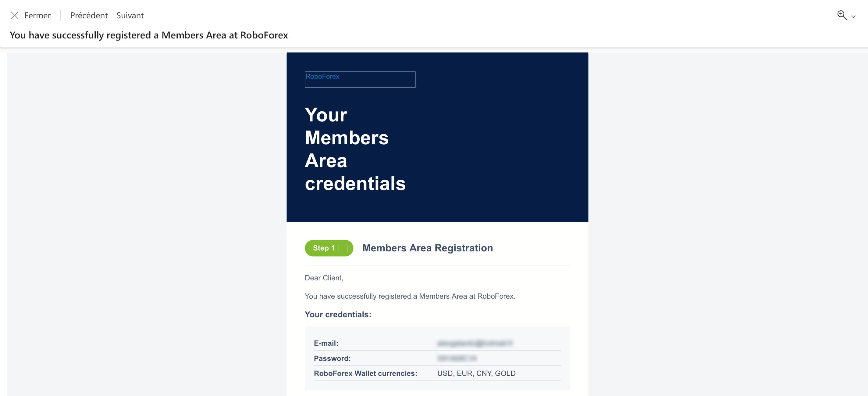Click the blurred password value
Screen dimensions: 868x396
457,358
